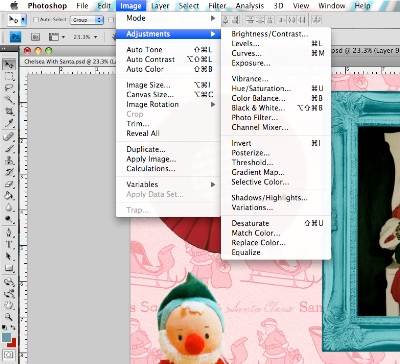400x364 pixels.
Task: Select the 3D Rotate tool
Action: click(x=9, y=282)
